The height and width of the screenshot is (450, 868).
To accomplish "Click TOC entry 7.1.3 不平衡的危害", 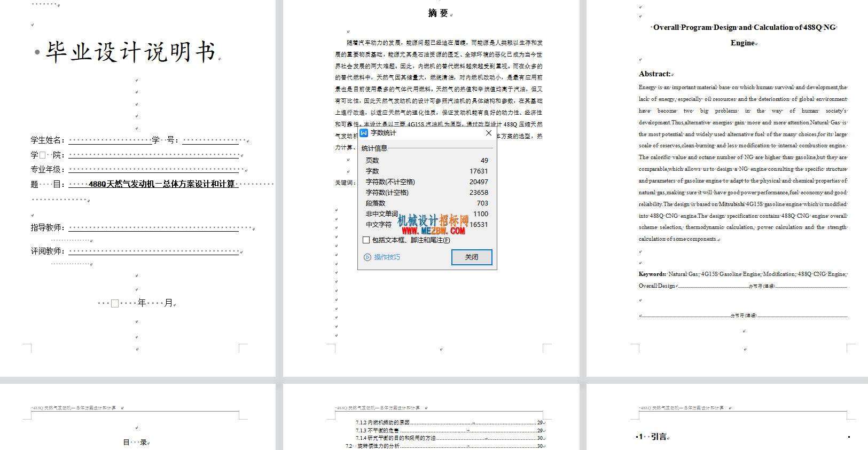I will coord(450,430).
